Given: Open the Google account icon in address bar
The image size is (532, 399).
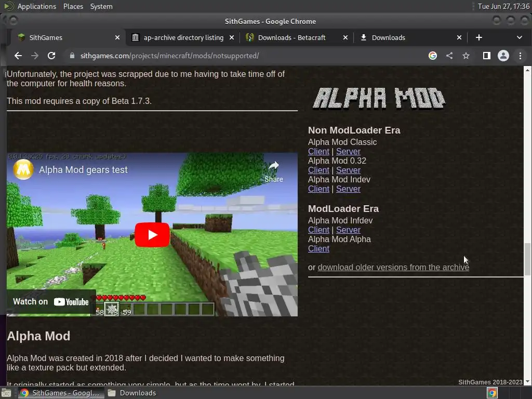Looking at the screenshot, I should [x=433, y=56].
